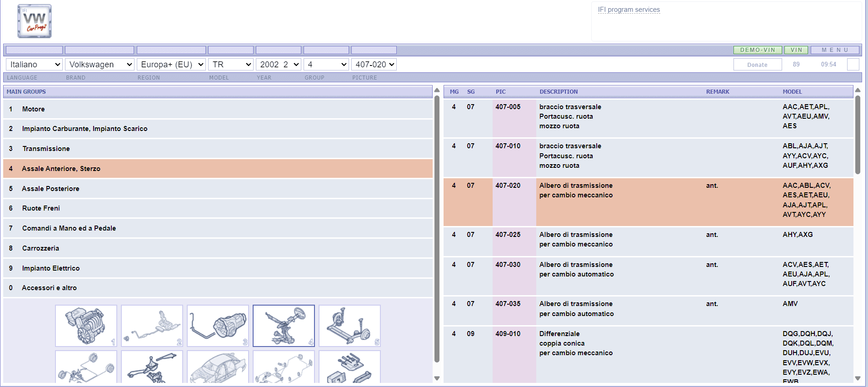The height and width of the screenshot is (387, 868).
Task: Select main group 3 Transmissione
Action: tap(218, 149)
